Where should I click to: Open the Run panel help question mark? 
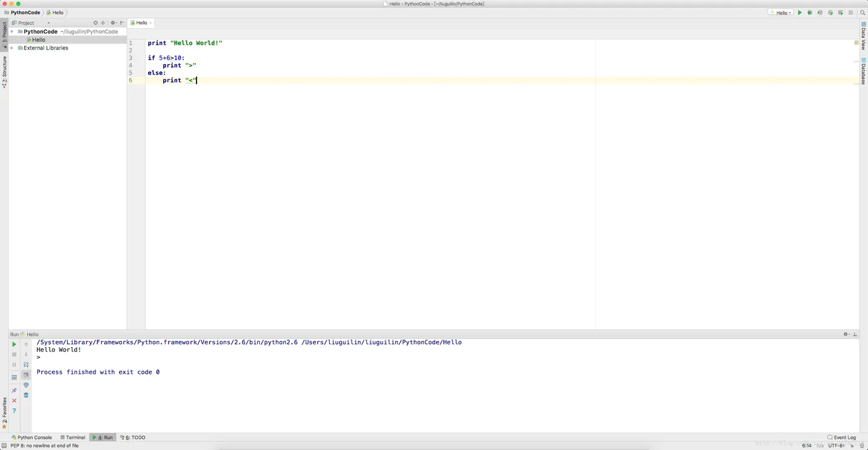click(x=14, y=411)
